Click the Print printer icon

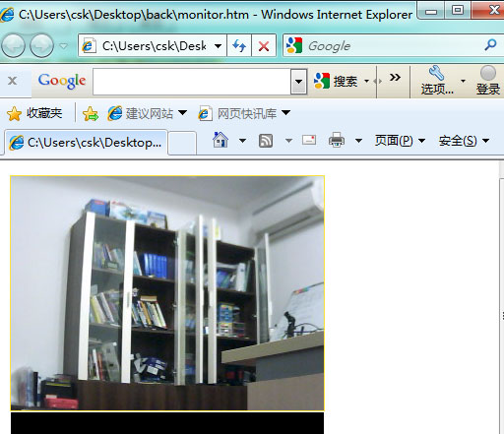[x=337, y=140]
